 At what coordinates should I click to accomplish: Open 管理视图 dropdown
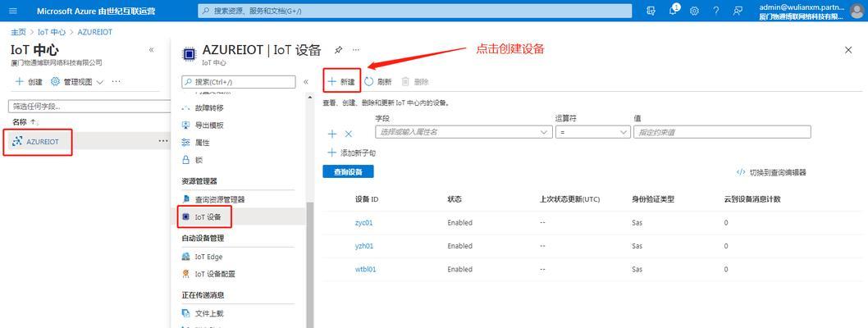77,82
